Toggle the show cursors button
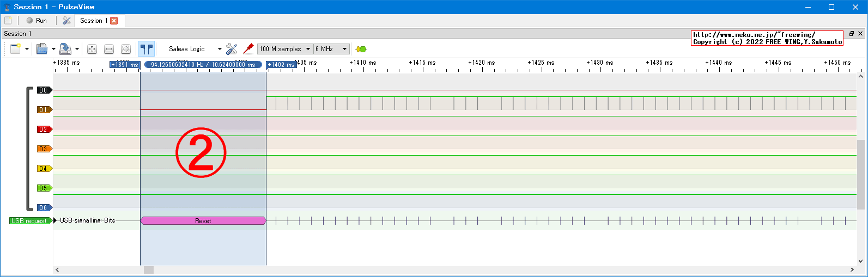Screen dimensions: 868x277 tap(146, 49)
